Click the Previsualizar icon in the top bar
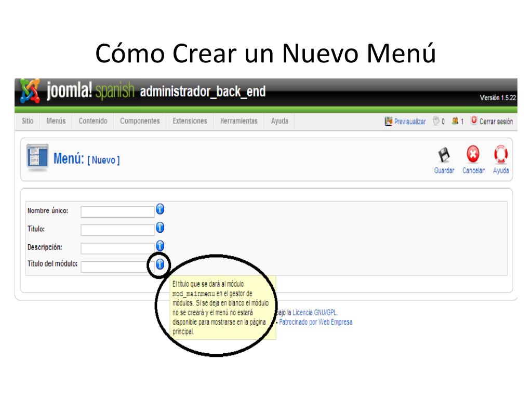This screenshot has height=399, width=532. (389, 121)
